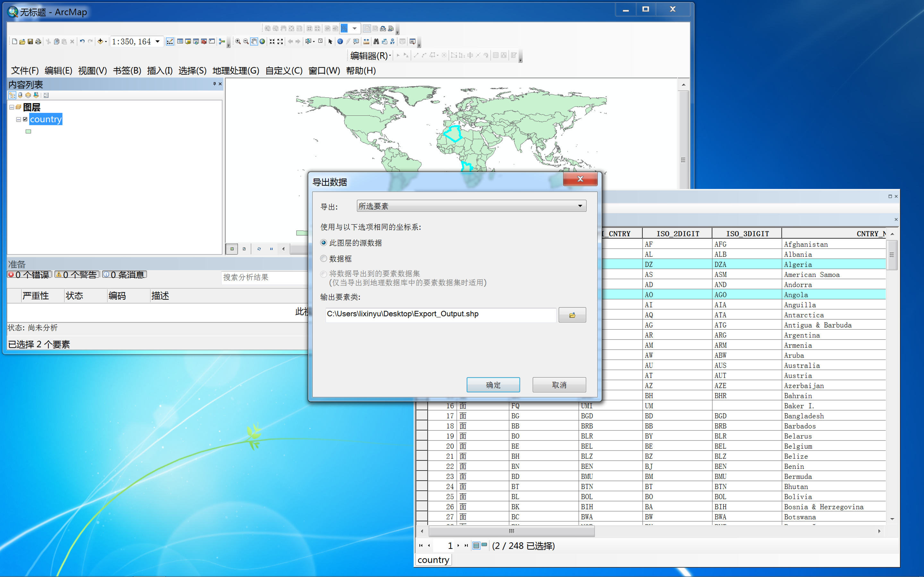Click the 取消 button
The width and height of the screenshot is (924, 577).
559,385
